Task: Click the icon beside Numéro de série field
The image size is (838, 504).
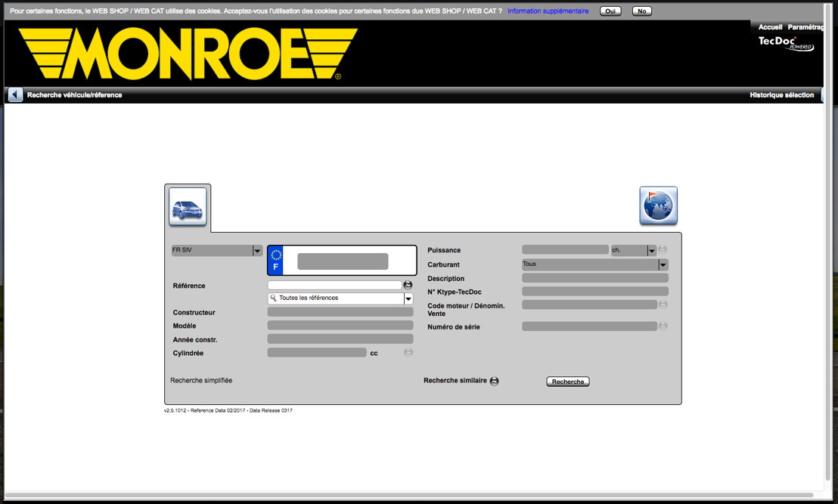Action: [x=663, y=326]
